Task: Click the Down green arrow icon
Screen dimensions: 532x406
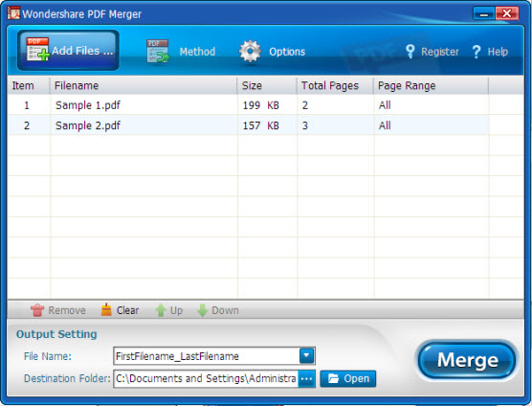Action: [x=203, y=310]
